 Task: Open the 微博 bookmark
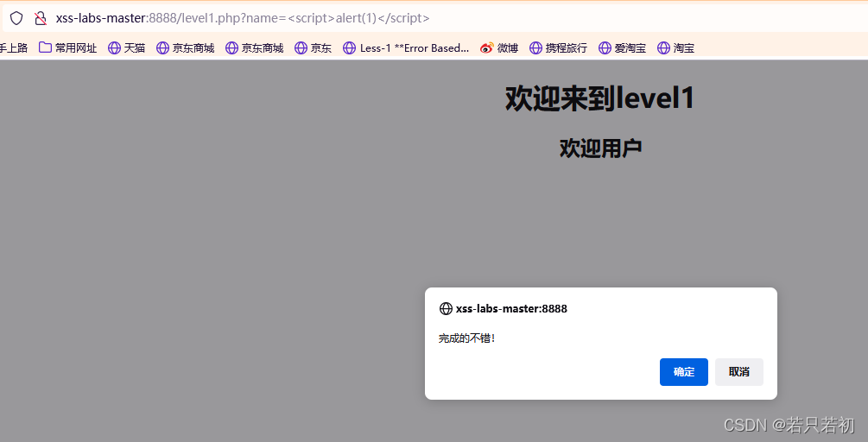499,48
